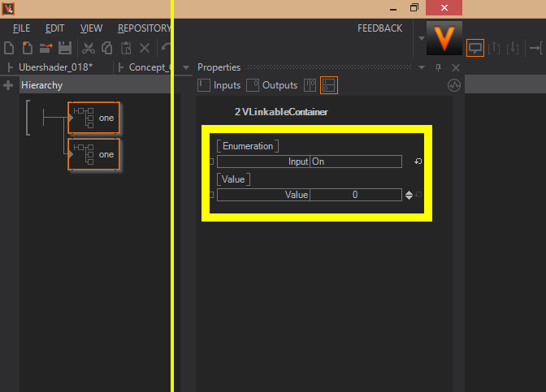Select the first 'one' node in Hierarchy
This screenshot has width=546, height=392.
pyautogui.click(x=94, y=118)
